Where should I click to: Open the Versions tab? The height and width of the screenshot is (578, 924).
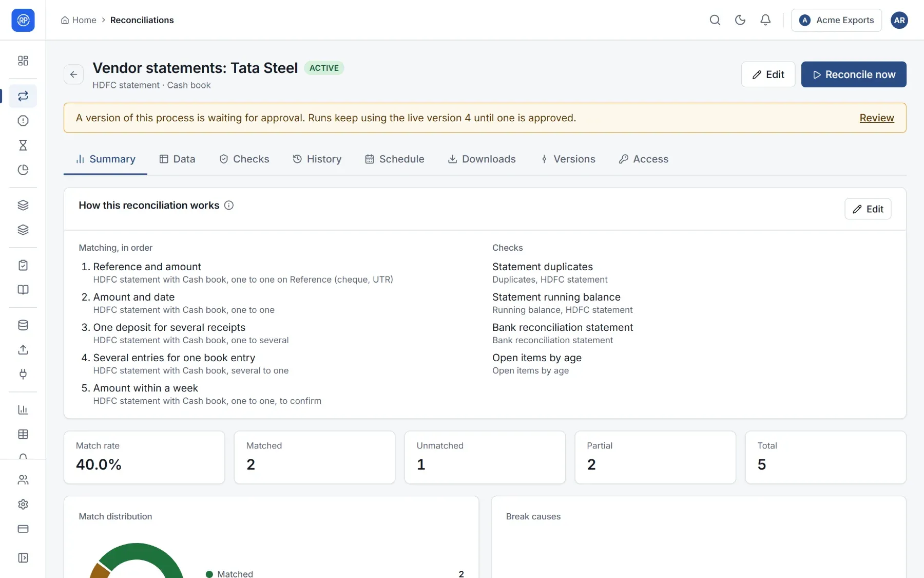(568, 159)
